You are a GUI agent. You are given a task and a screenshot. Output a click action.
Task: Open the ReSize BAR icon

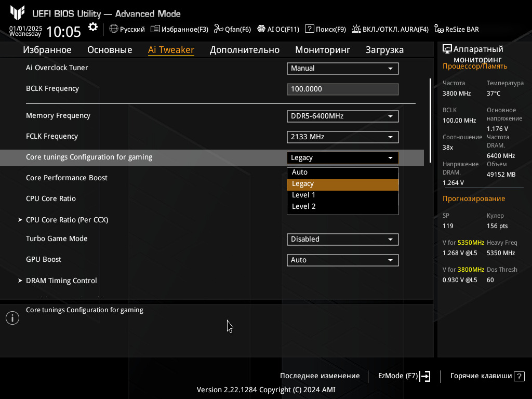click(438, 29)
